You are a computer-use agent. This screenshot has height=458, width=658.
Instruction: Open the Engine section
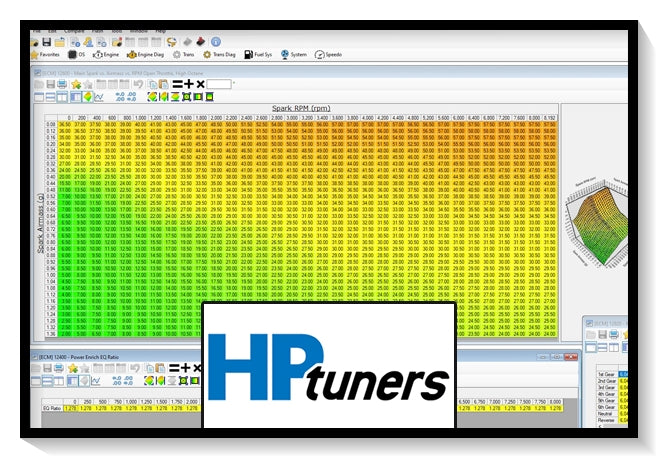[106, 55]
